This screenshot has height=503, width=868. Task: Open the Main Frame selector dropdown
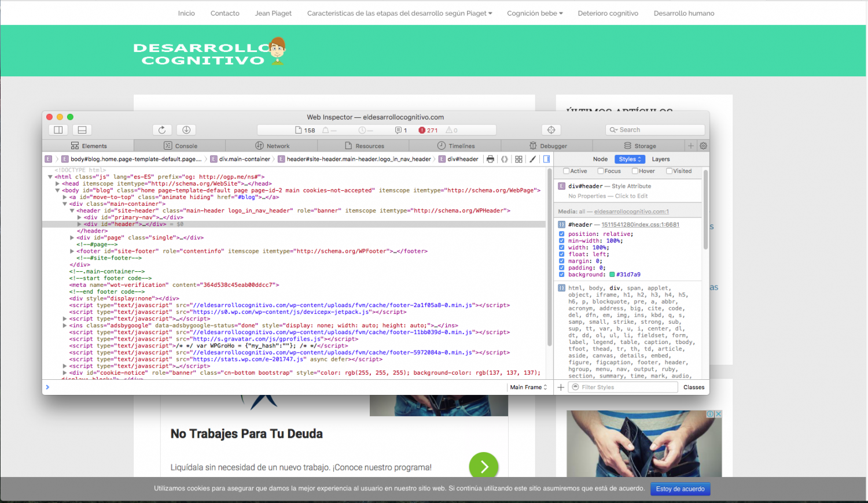coord(528,387)
